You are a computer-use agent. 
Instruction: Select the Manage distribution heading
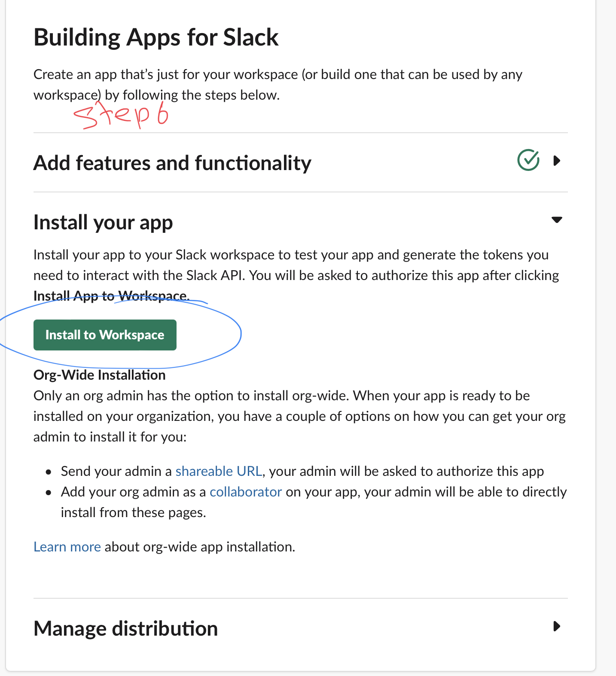coord(125,629)
